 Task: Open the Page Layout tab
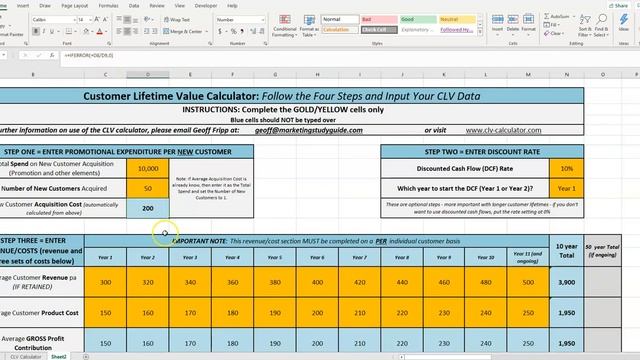click(75, 6)
